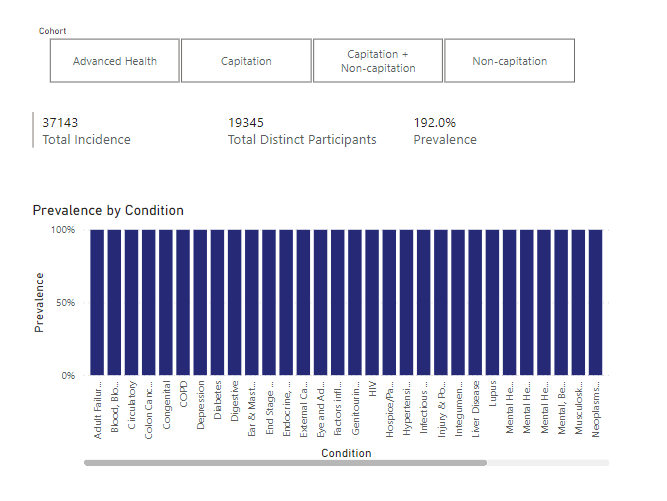The image size is (667, 501).
Task: Select the Lupus bar
Action: pyautogui.click(x=492, y=302)
